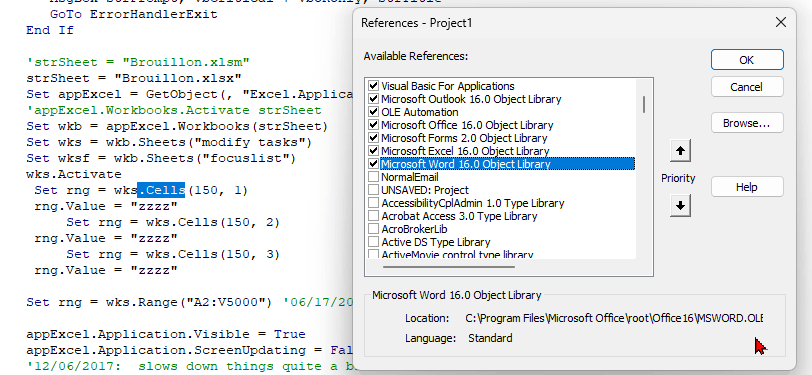Click code line strSheet = "Brouillon.xlsx"

click(134, 78)
